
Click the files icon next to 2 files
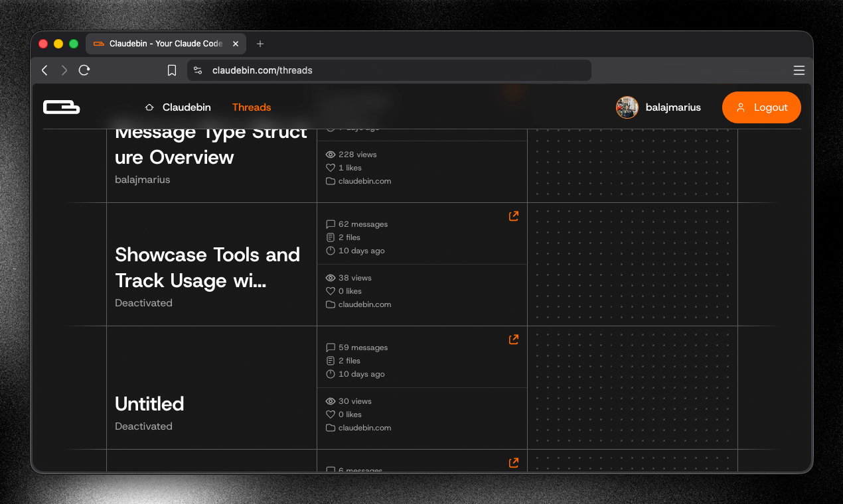[331, 237]
